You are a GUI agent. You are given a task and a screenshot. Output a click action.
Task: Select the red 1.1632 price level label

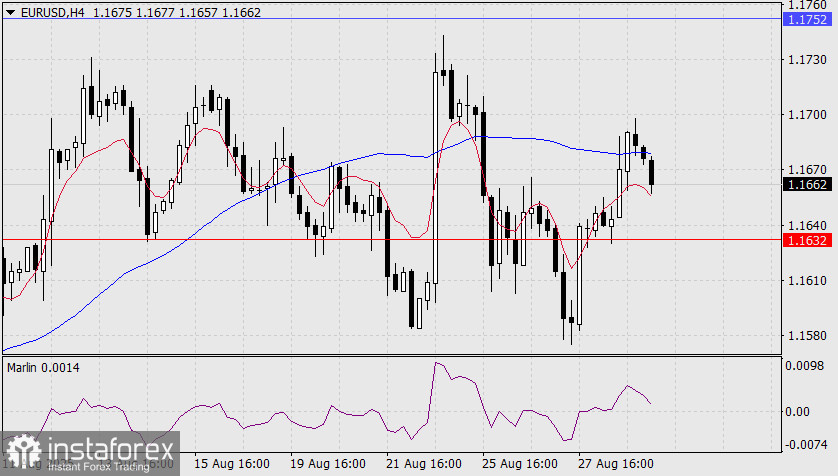tap(808, 240)
